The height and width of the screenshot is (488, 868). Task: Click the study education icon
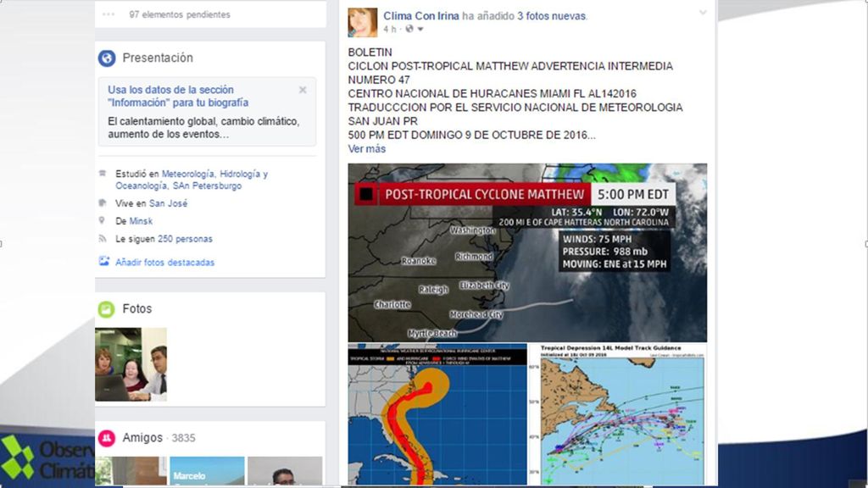pyautogui.click(x=103, y=173)
